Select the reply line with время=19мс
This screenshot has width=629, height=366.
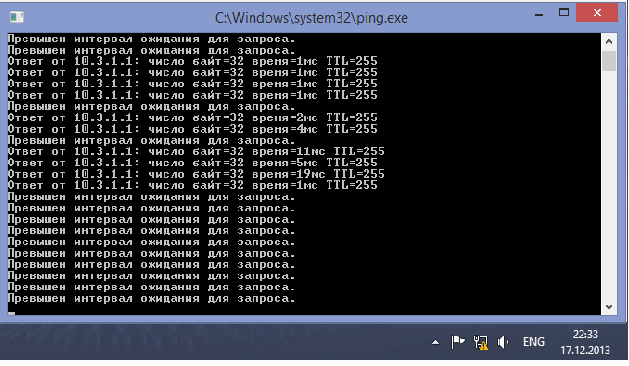196,174
